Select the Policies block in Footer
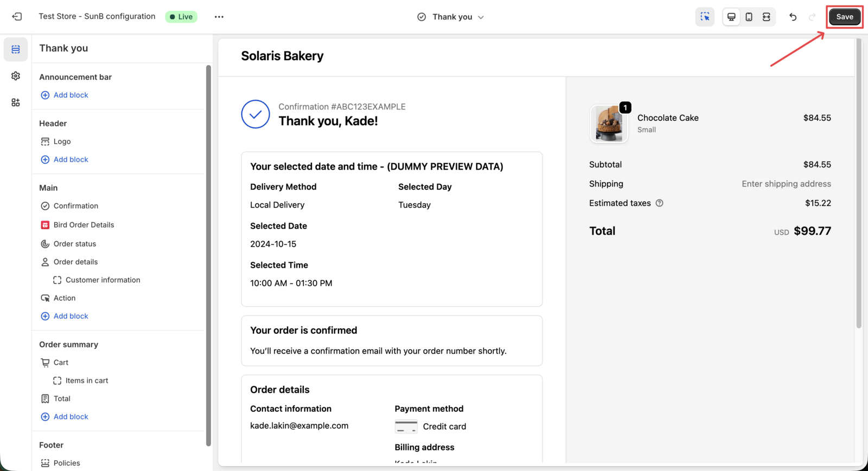The image size is (868, 471). (x=61, y=463)
